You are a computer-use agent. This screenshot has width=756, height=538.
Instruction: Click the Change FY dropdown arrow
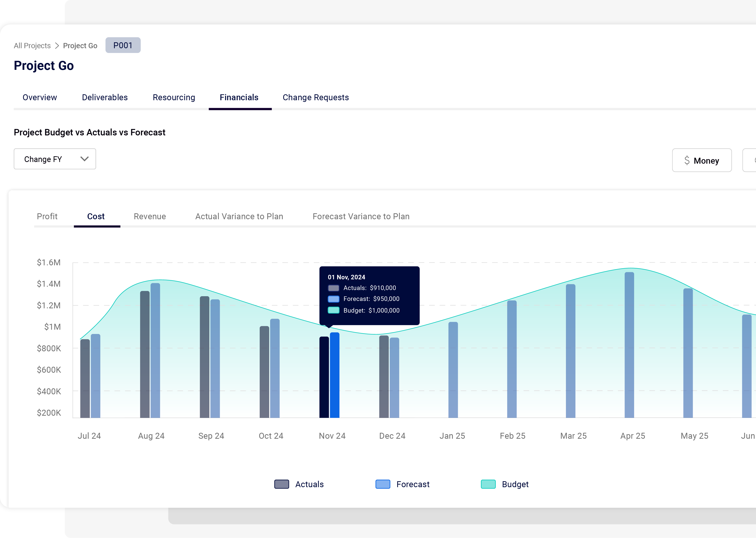click(x=85, y=159)
